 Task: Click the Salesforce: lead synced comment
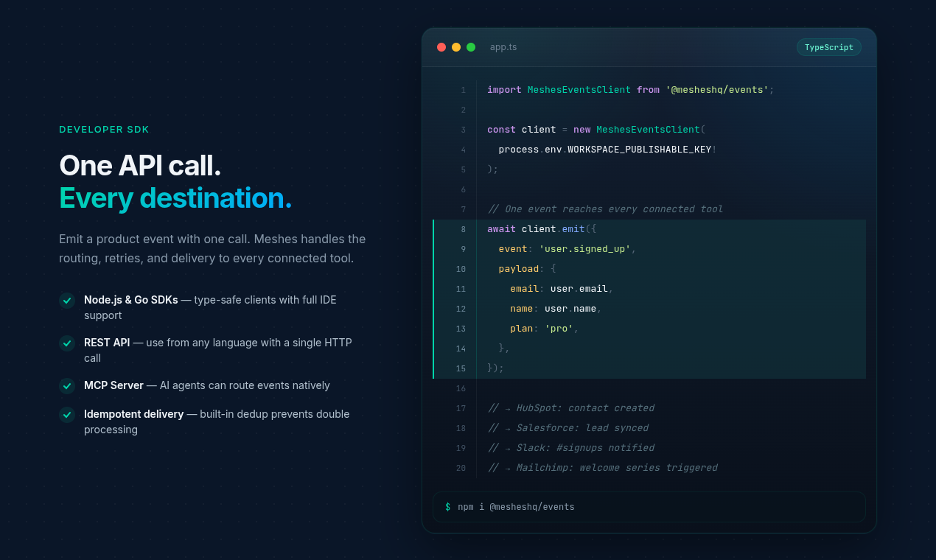[x=568, y=428]
